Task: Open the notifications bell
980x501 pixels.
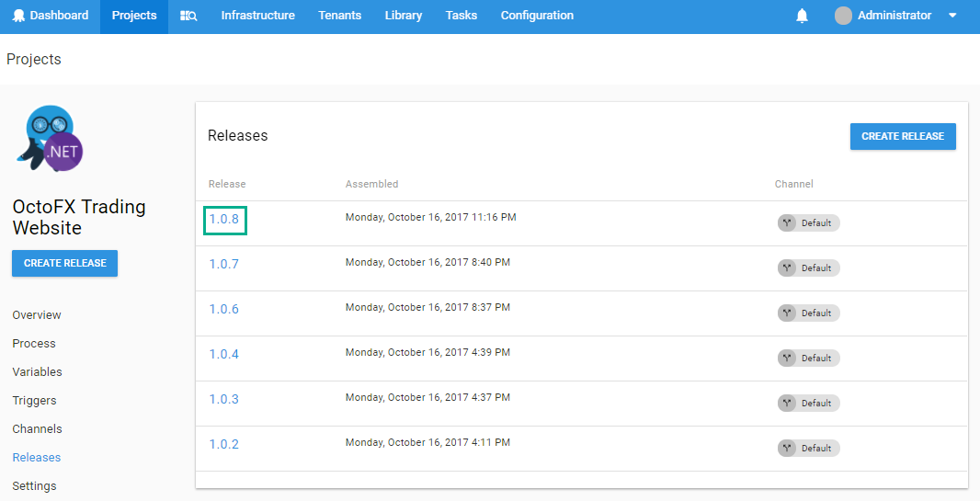Action: [x=802, y=16]
